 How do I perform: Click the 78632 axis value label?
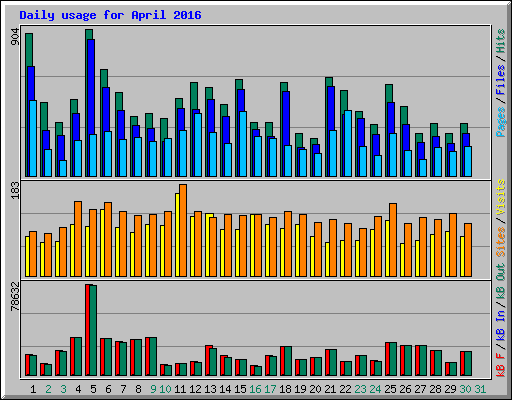pos(15,296)
